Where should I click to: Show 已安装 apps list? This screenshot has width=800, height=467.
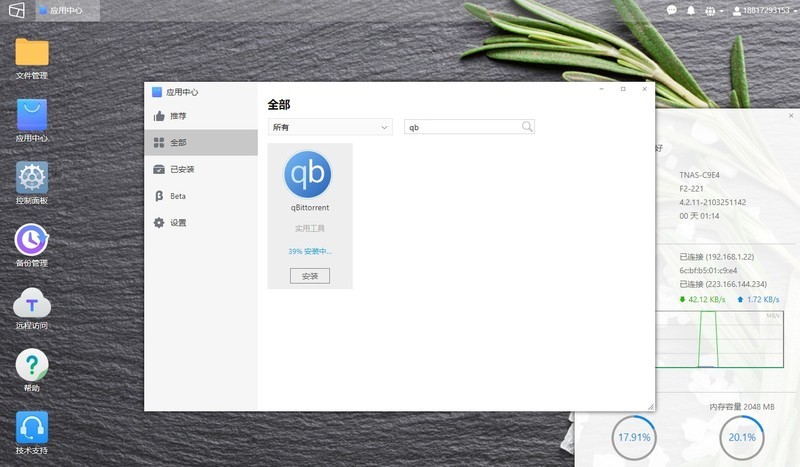click(x=201, y=169)
